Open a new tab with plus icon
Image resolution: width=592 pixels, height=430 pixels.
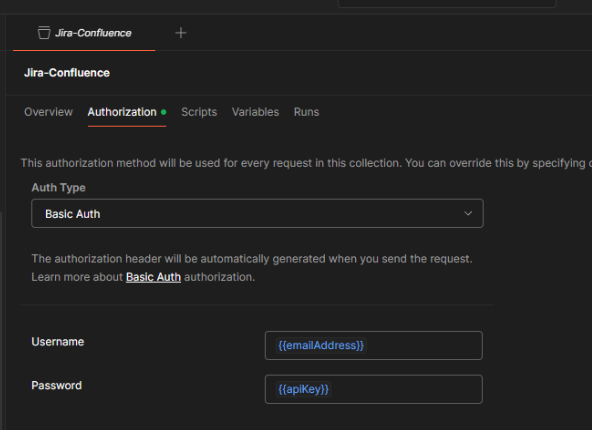(181, 33)
